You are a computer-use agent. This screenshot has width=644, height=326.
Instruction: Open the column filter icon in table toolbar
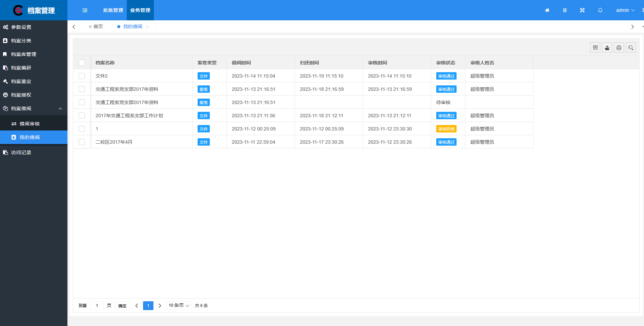click(595, 48)
